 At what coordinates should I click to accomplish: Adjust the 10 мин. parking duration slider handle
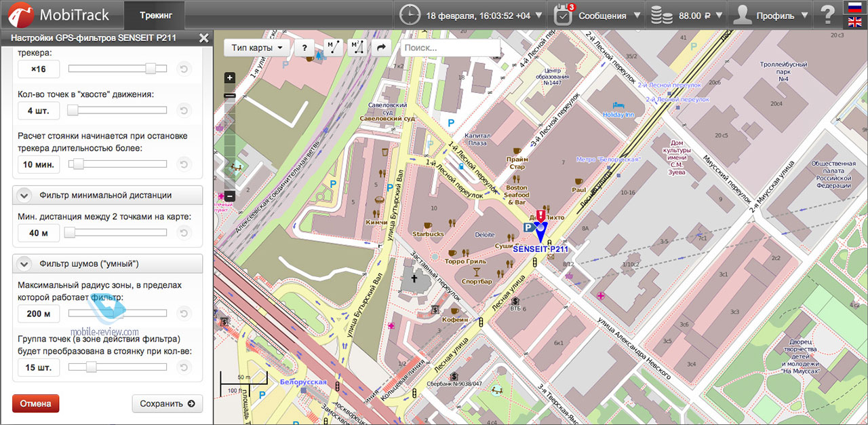78,164
